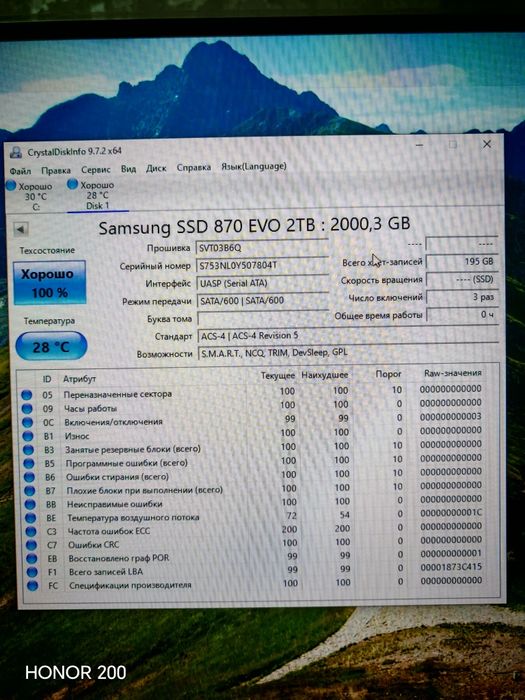Click the empty Буква тома field
This screenshot has height=700, width=525.
(263, 318)
